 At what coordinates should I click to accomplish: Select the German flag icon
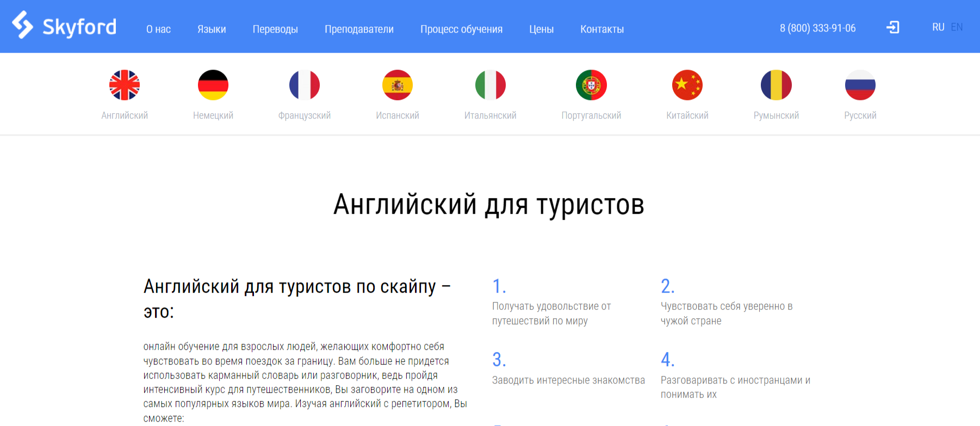(213, 85)
